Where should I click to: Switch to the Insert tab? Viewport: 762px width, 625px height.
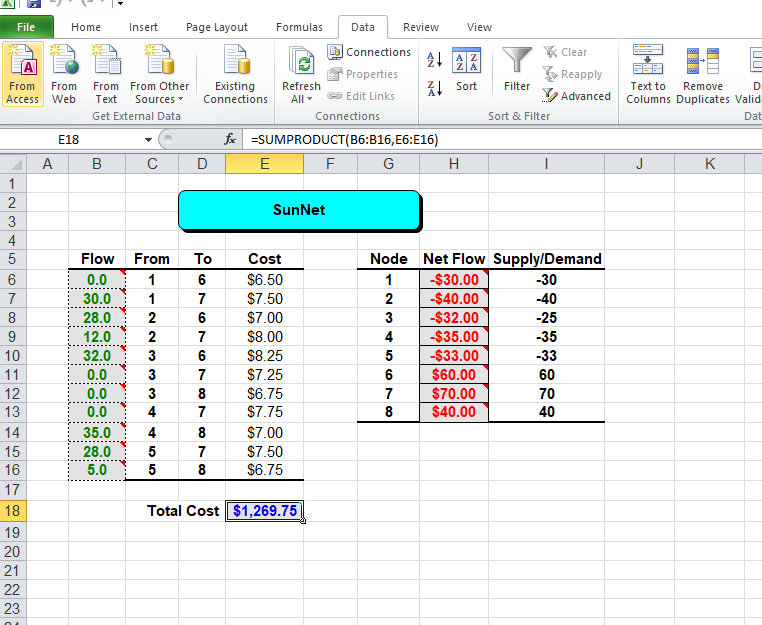coord(143,27)
